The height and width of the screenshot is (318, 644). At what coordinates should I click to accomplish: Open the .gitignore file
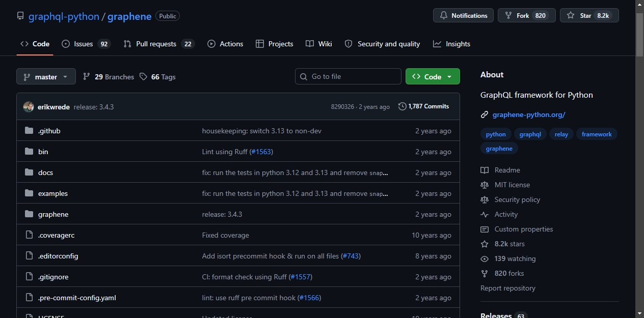pos(53,277)
